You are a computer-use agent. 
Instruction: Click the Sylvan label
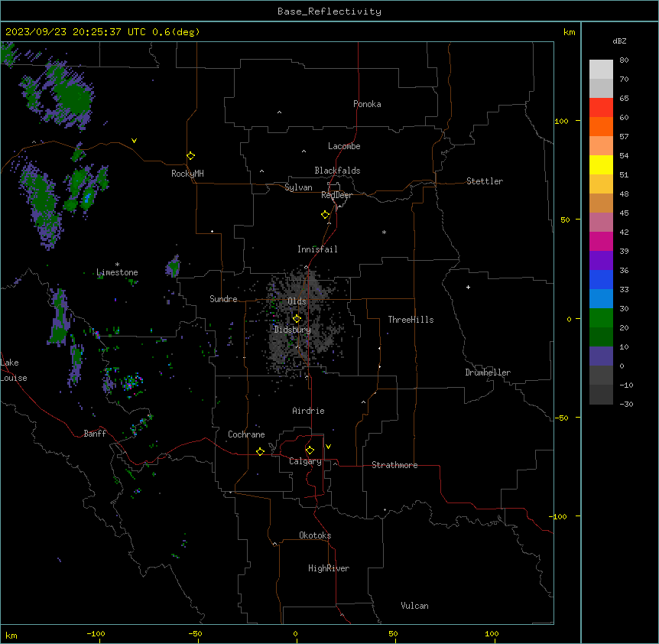298,187
